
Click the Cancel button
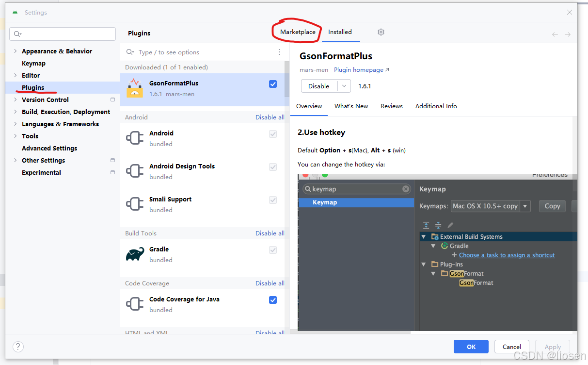(x=512, y=347)
